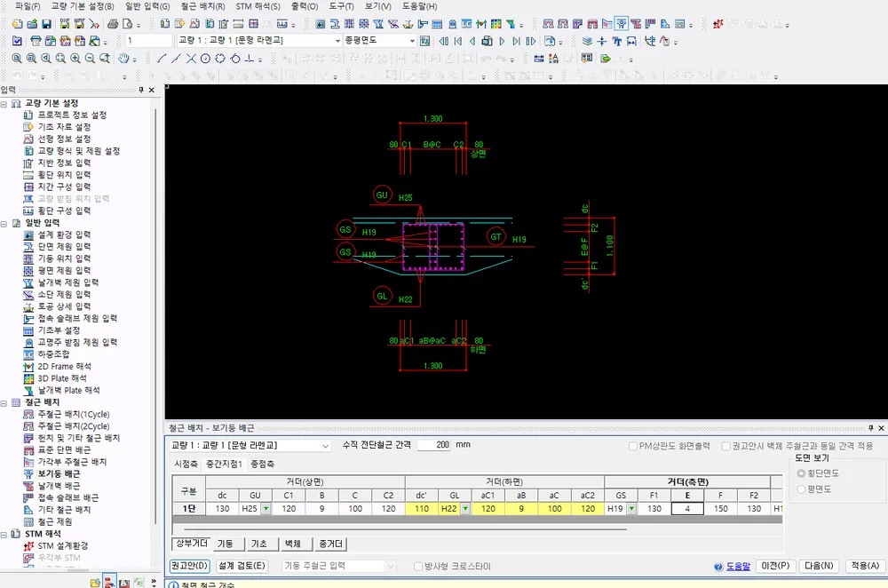
Task: Click the Next page arrow icon
Action: [502, 41]
